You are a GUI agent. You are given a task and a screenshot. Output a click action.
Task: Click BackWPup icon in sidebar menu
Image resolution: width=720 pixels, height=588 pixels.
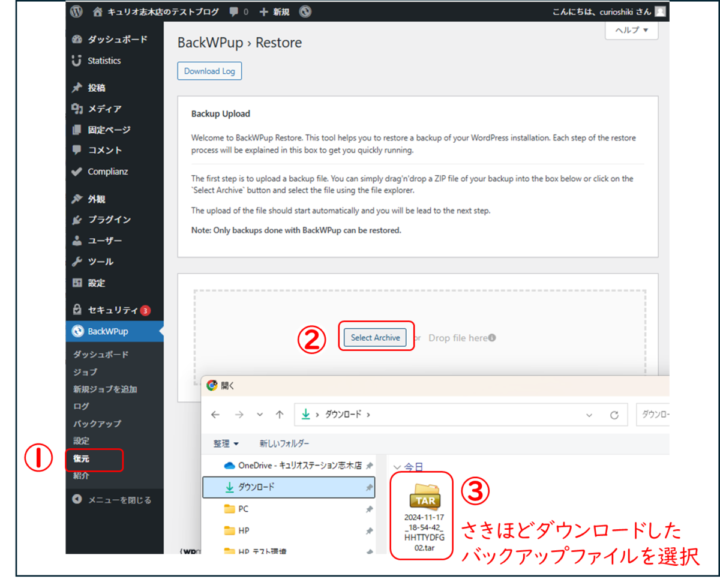[x=77, y=331]
